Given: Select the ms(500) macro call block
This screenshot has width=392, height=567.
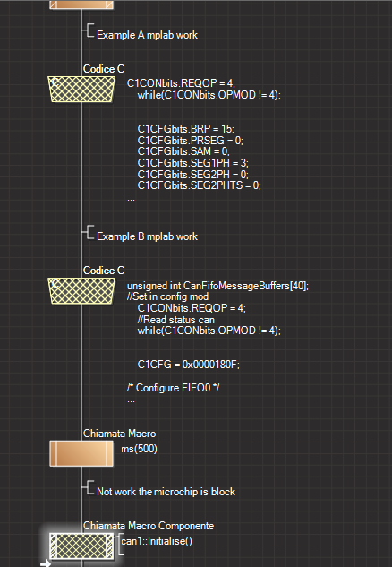Looking at the screenshot, I should tap(81, 453).
